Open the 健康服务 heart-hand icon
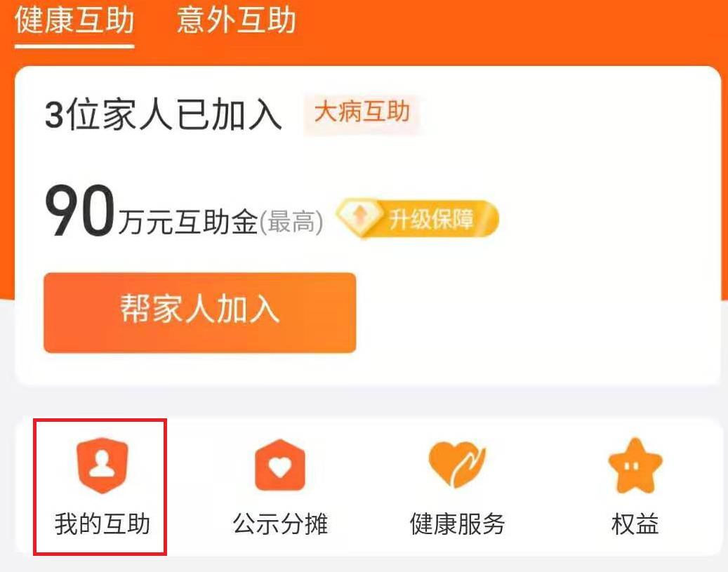The image size is (728, 572). [457, 464]
